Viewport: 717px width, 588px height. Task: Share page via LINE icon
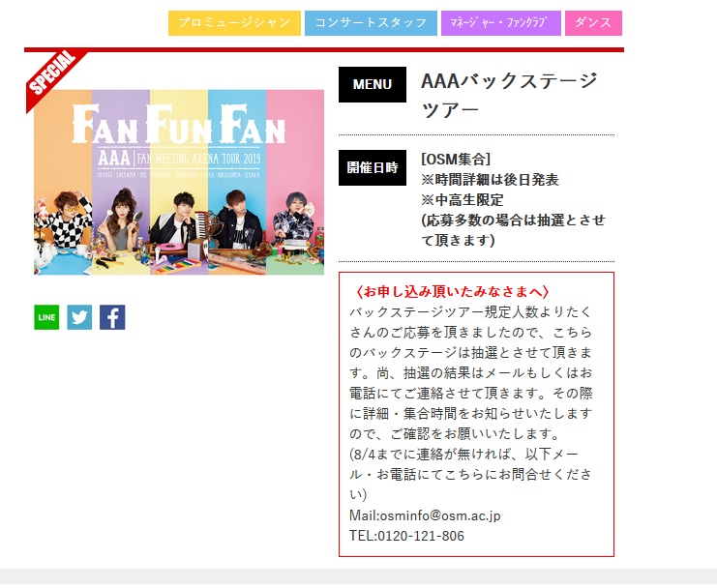tap(46, 317)
